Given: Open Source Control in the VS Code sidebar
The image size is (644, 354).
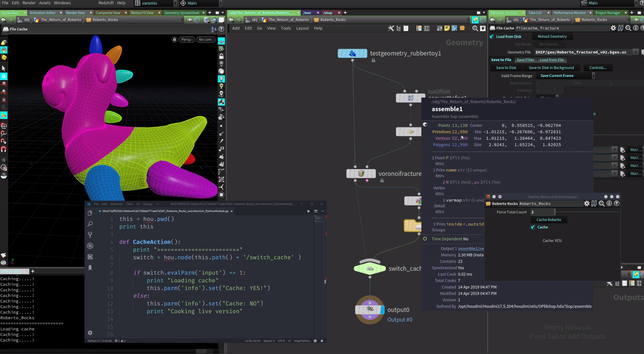Looking at the screenshot, I should [90, 235].
